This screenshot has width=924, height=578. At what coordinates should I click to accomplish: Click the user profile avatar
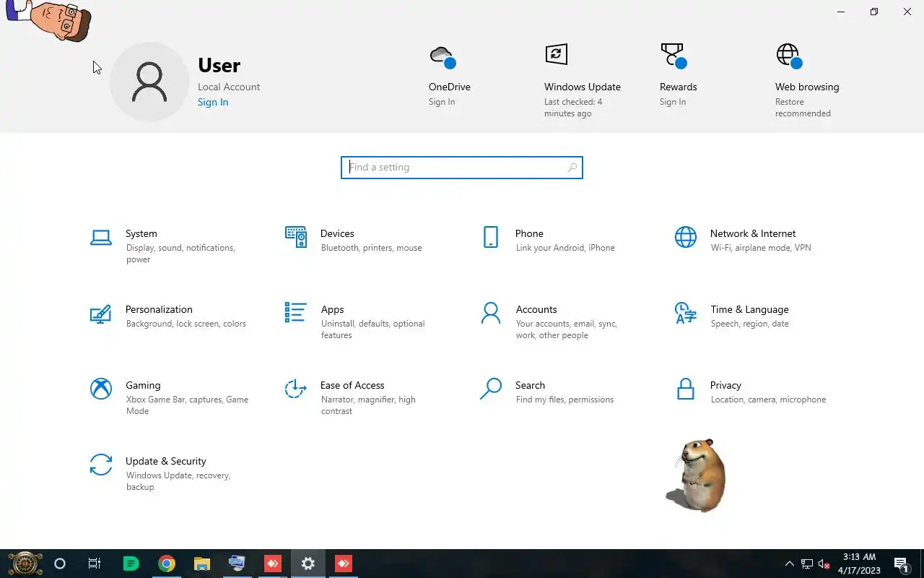(x=149, y=82)
